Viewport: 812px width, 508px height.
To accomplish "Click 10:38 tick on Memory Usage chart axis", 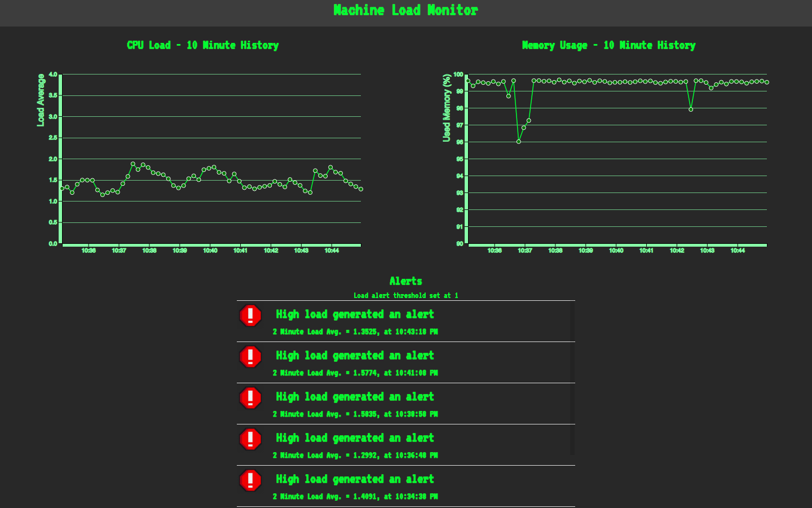I will (x=555, y=251).
